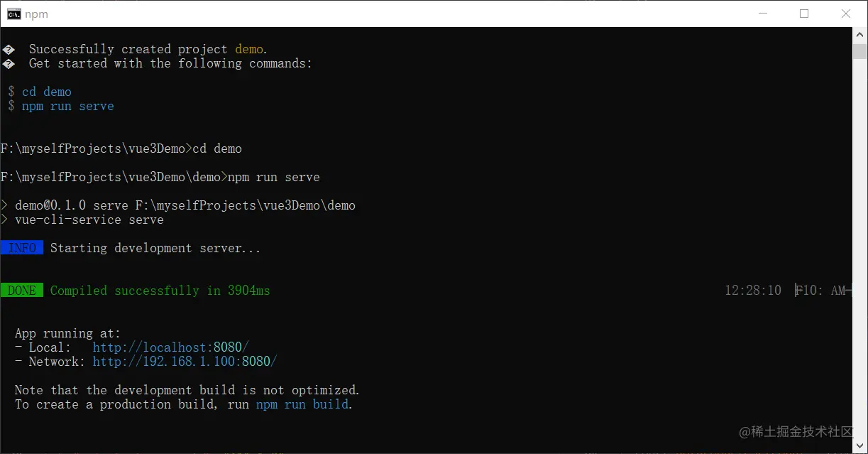Viewport: 868px width, 454px height.
Task: Open the localhost:8080 local URL
Action: (171, 347)
